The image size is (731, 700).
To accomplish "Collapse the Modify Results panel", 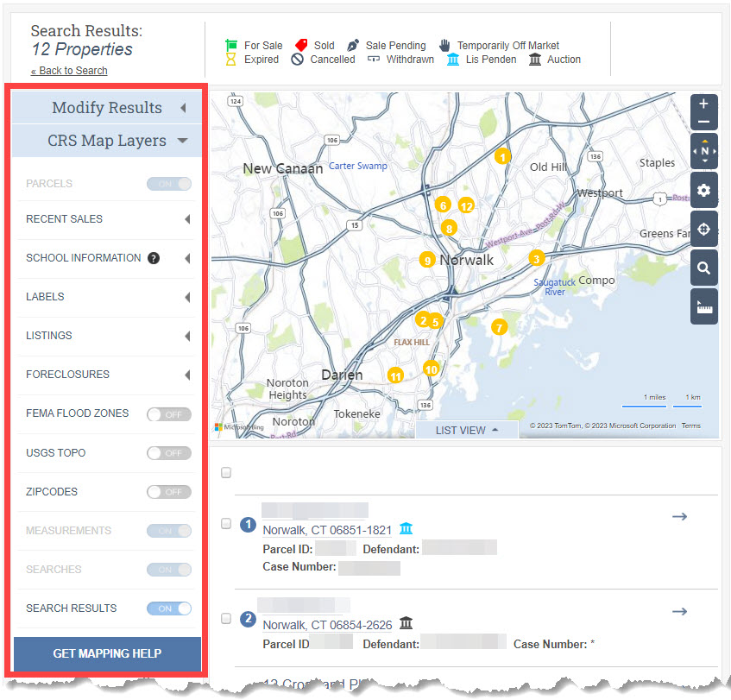I will [183, 108].
